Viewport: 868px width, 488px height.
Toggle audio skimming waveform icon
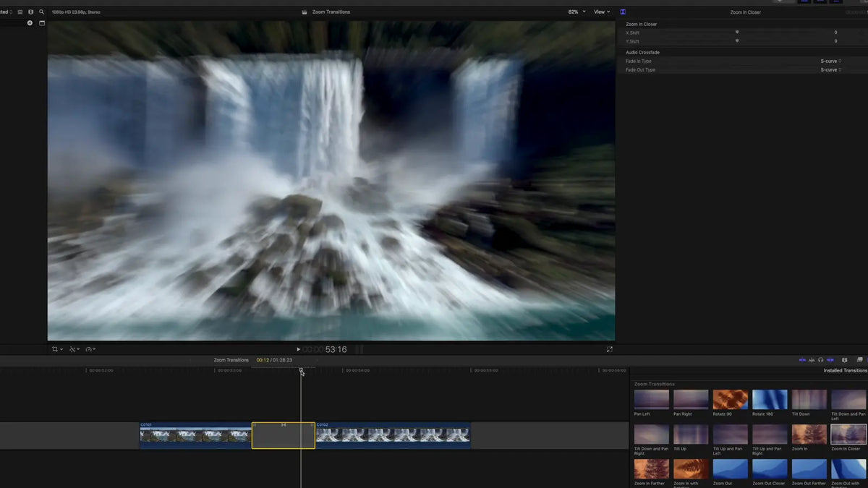pyautogui.click(x=811, y=359)
